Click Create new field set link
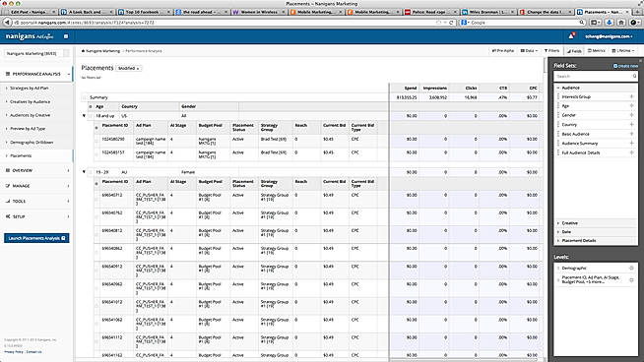 [x=626, y=66]
